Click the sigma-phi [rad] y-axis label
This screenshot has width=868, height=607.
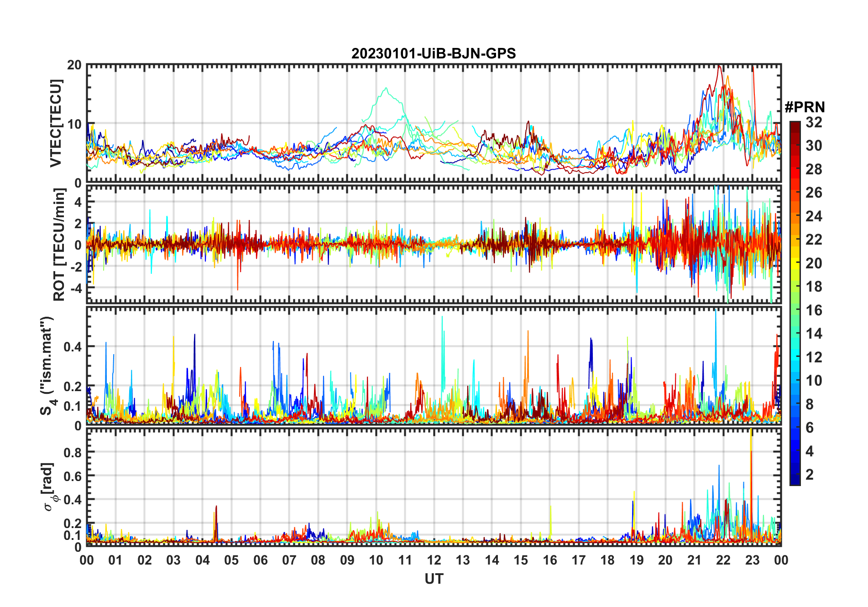pos(49,487)
